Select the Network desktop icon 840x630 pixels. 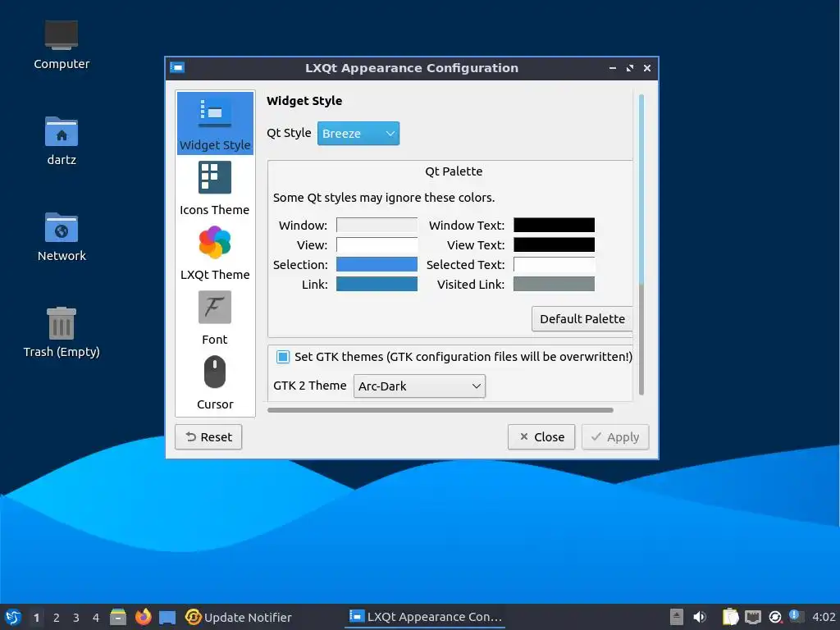(62, 237)
